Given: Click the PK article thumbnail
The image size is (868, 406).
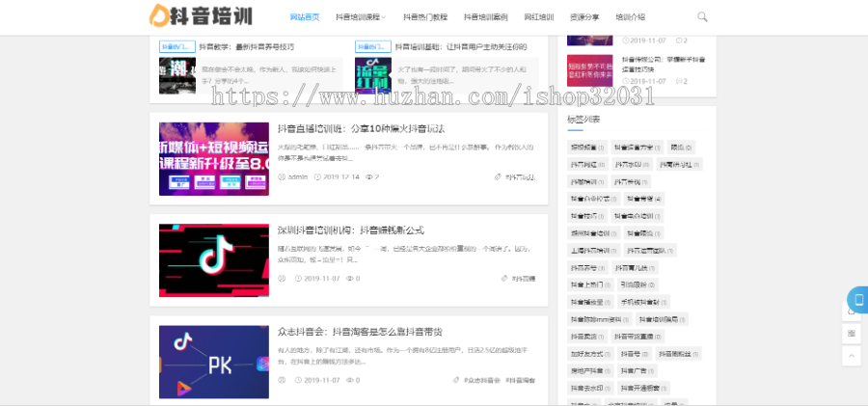Looking at the screenshot, I should pyautogui.click(x=214, y=362).
